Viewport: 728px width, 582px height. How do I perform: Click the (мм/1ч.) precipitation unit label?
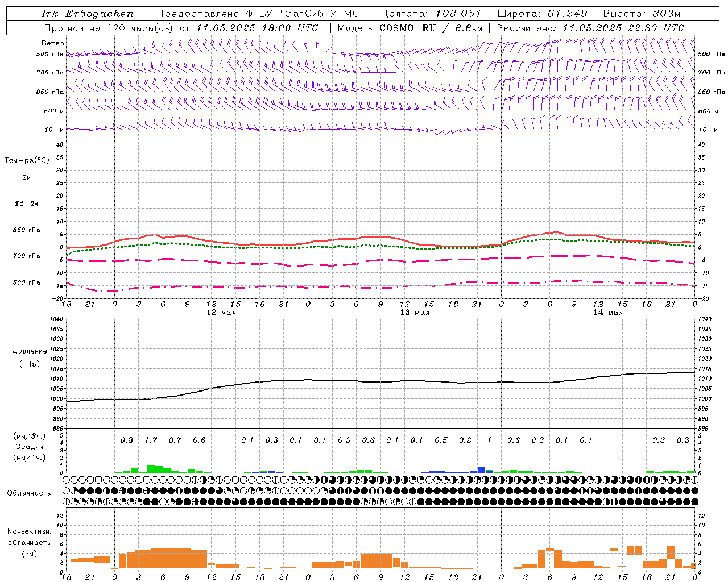pyautogui.click(x=30, y=458)
